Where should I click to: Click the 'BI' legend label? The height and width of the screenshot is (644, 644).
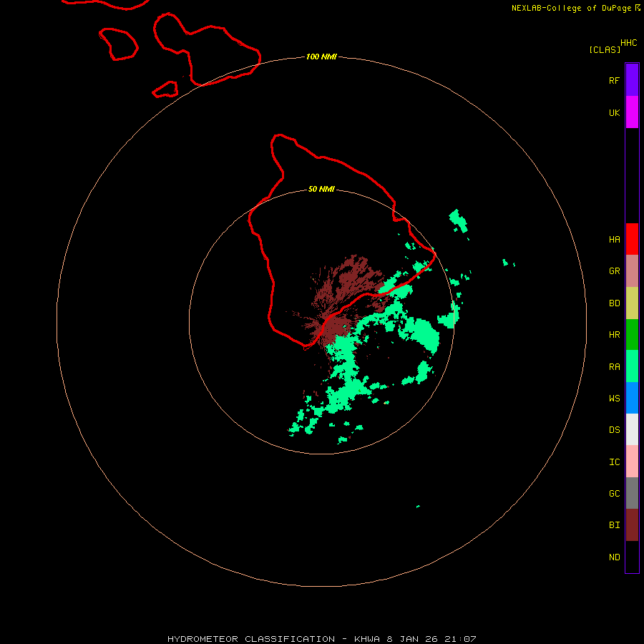pyautogui.click(x=614, y=525)
